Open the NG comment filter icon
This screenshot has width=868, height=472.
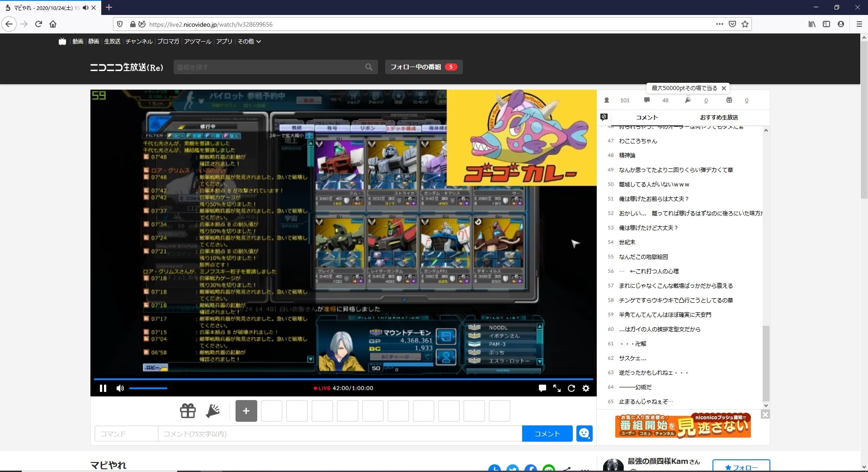coord(604,117)
